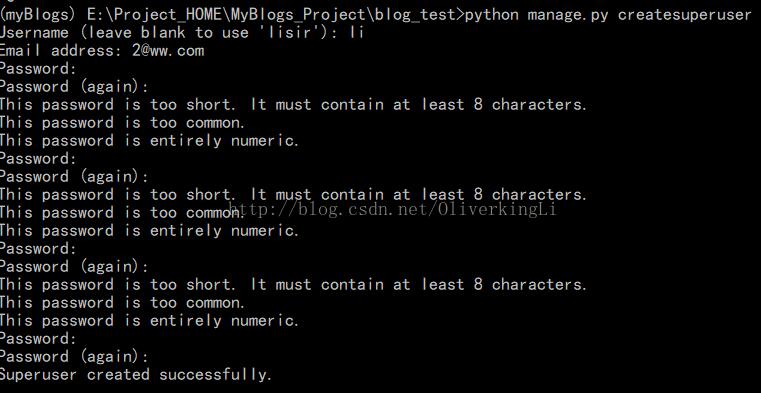Click the second 'password is entirely numeric' line

pos(149,231)
